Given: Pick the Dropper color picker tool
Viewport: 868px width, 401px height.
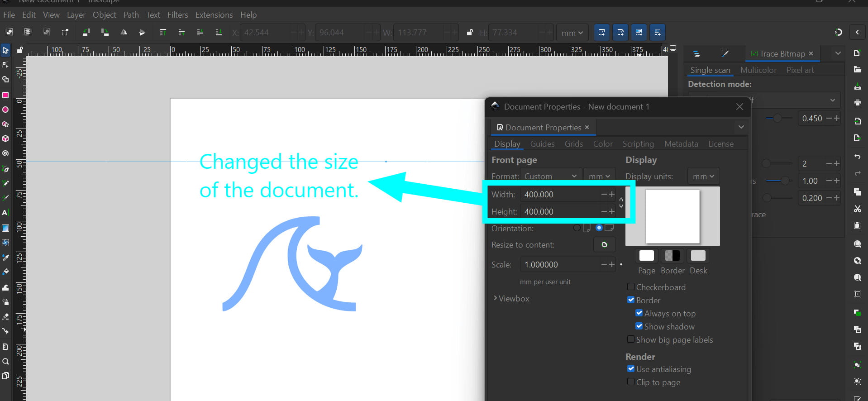Looking at the screenshot, I should (x=5, y=257).
